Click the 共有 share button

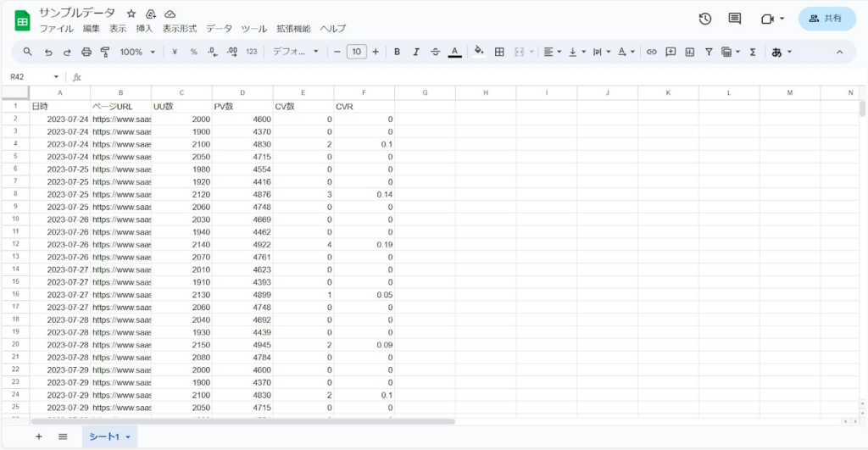coord(826,19)
